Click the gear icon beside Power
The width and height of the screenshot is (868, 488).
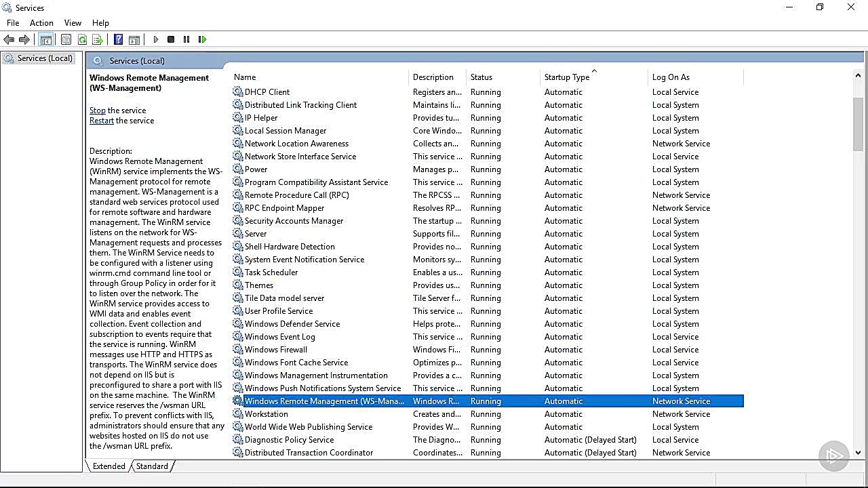click(x=237, y=169)
